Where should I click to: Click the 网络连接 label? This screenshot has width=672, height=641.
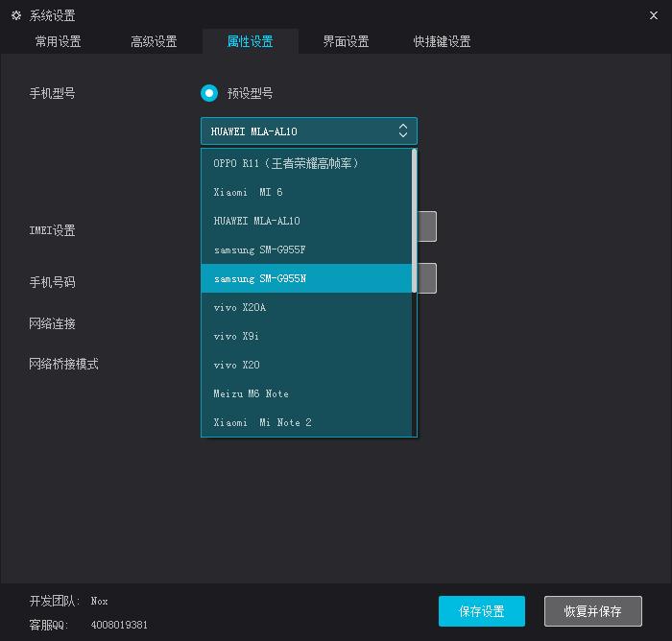pyautogui.click(x=52, y=323)
